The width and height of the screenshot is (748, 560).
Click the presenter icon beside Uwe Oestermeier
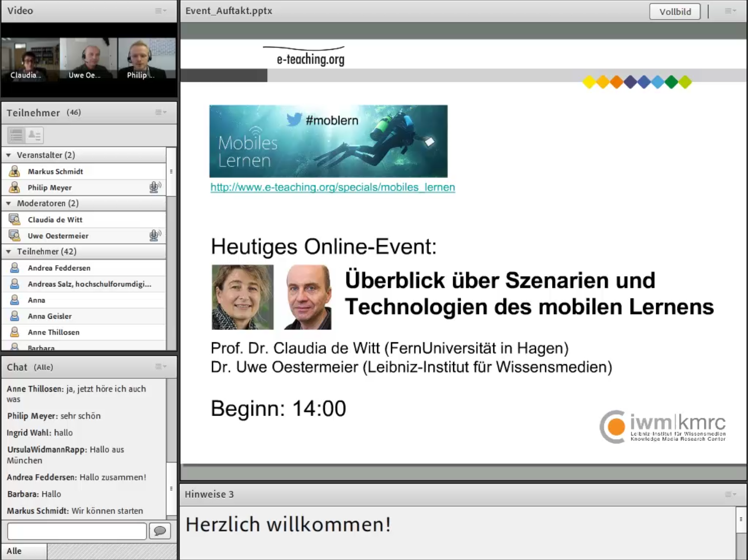15,235
